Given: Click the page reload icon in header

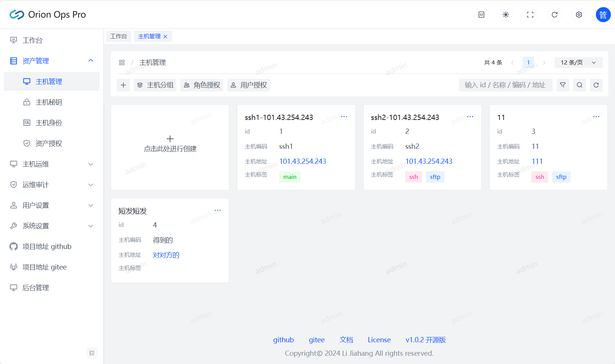Looking at the screenshot, I should tap(555, 15).
